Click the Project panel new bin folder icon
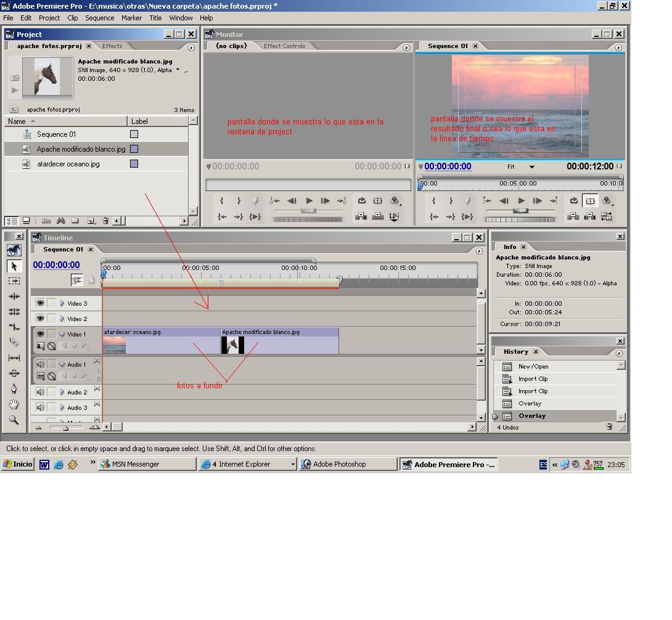Viewport: 672px width, 620px height. pos(75,221)
